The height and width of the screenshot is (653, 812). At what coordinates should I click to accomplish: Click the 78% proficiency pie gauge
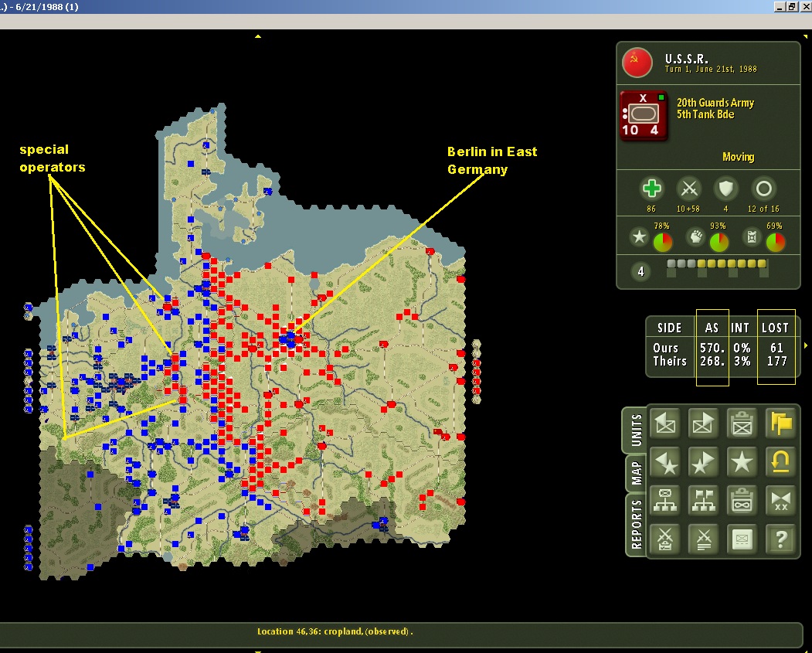tap(663, 243)
